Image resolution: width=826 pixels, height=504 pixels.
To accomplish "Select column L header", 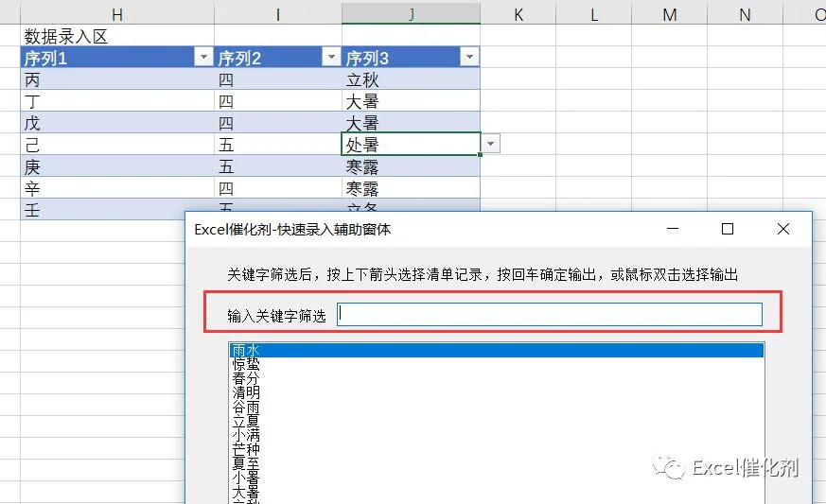I will pos(593,14).
